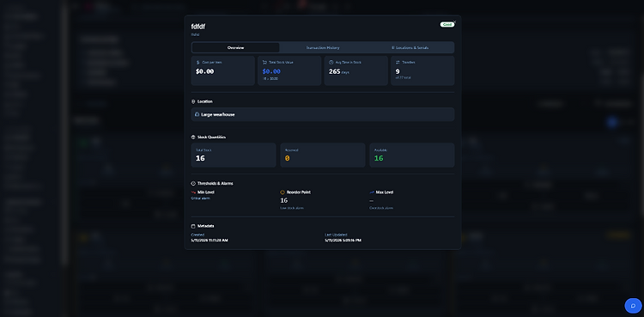Image resolution: width=644 pixels, height=317 pixels.
Task: Click the arrows icon on Transfers card
Action: 398,62
